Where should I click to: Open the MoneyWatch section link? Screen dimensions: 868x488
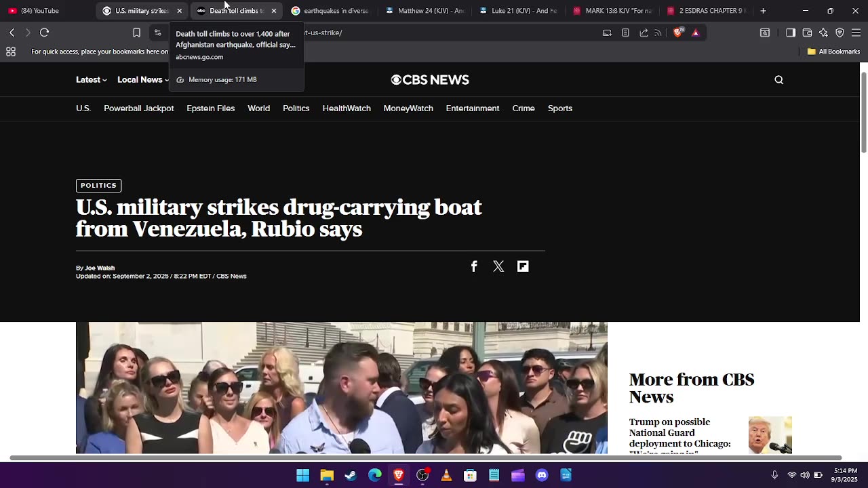tap(408, 108)
